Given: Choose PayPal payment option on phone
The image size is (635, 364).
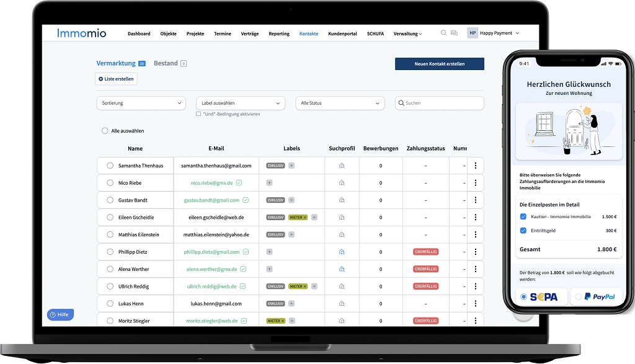Looking at the screenshot, I should (x=579, y=297).
